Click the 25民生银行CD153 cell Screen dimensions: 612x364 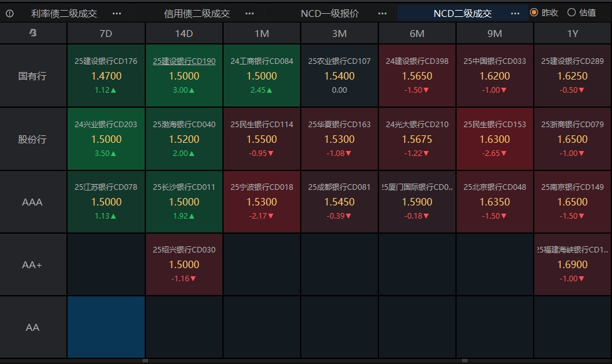tap(494, 138)
